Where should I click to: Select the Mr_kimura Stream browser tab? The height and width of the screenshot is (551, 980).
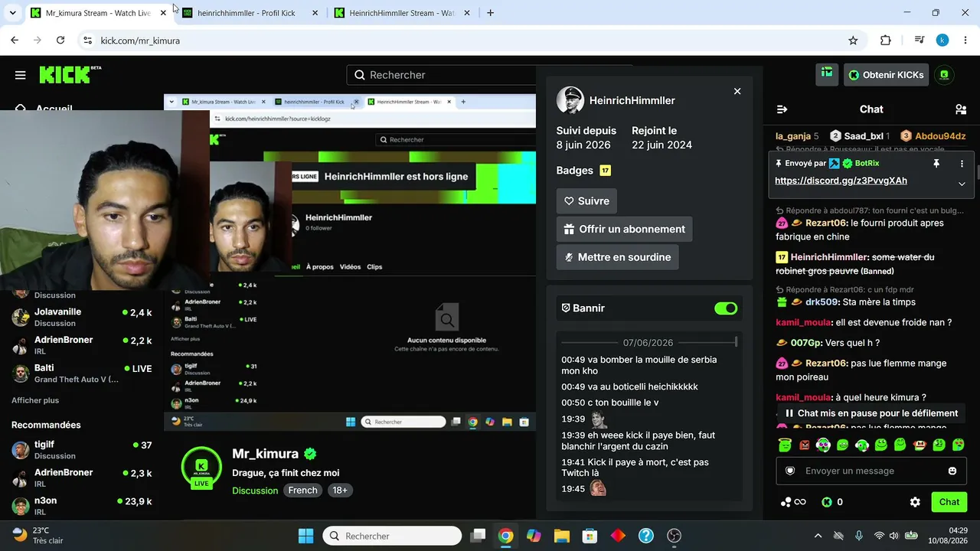(98, 13)
